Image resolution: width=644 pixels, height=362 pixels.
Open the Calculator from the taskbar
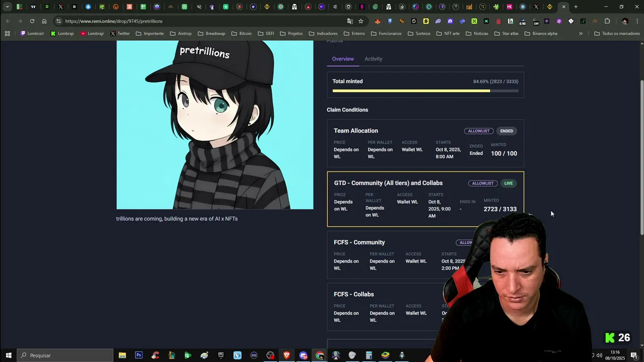(369, 355)
